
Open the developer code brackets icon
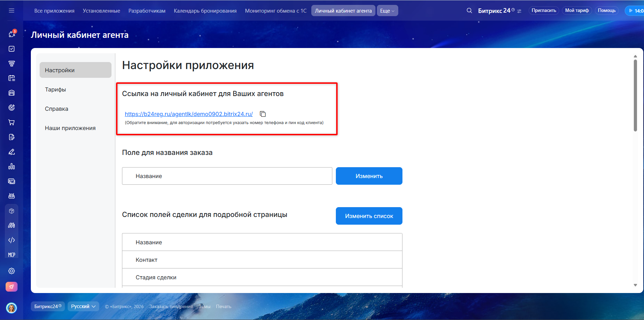tap(12, 240)
